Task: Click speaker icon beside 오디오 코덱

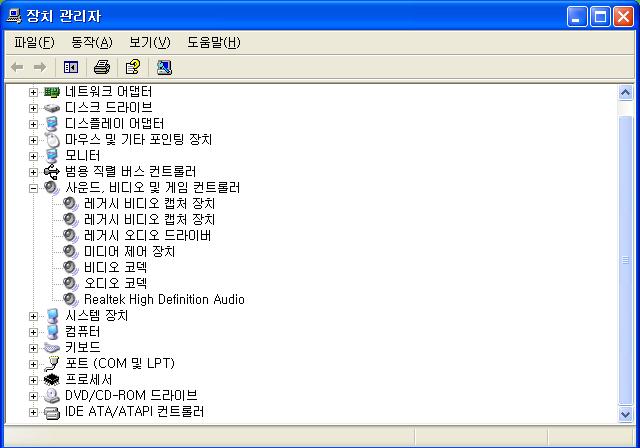Action: click(71, 284)
